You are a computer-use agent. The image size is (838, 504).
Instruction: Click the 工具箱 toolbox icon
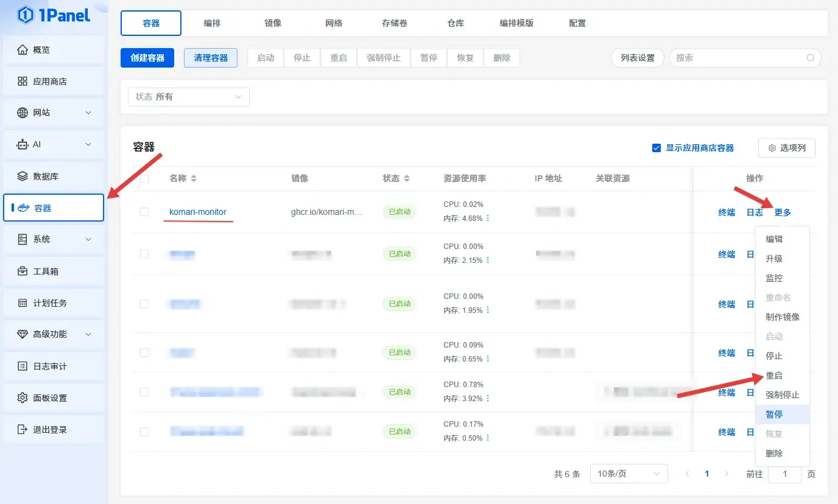(23, 271)
